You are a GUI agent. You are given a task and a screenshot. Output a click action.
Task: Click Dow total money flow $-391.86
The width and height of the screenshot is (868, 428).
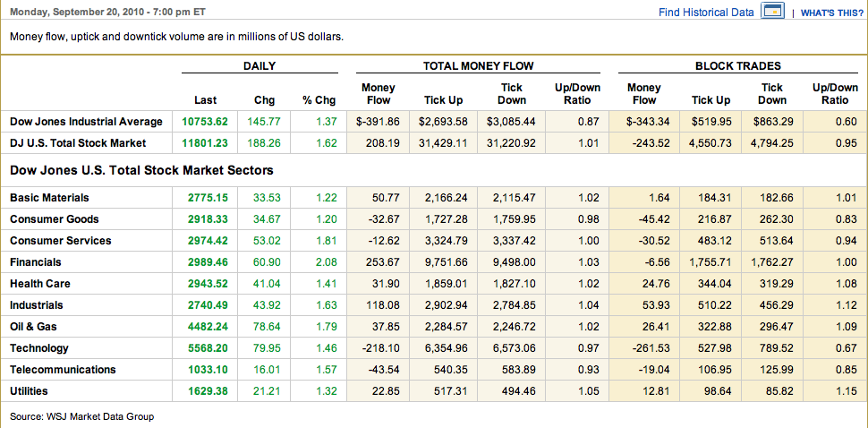point(377,121)
